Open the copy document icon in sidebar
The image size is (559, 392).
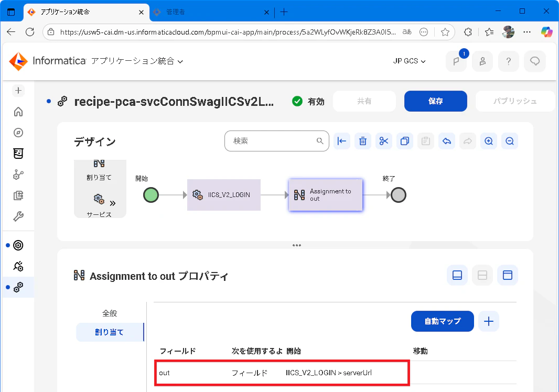18,195
